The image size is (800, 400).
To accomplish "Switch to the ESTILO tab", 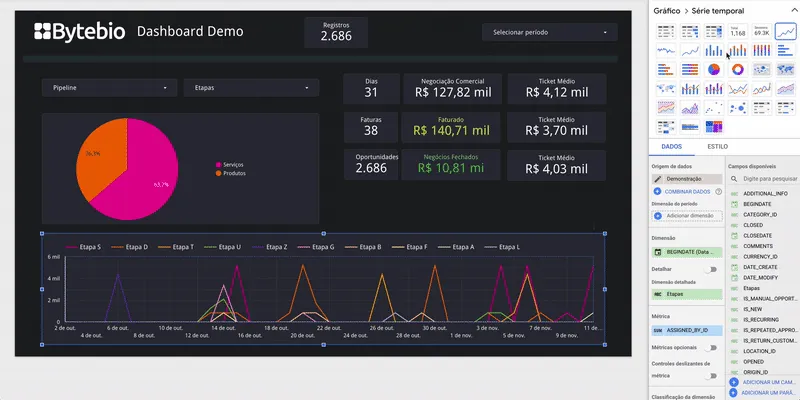I will 717,146.
